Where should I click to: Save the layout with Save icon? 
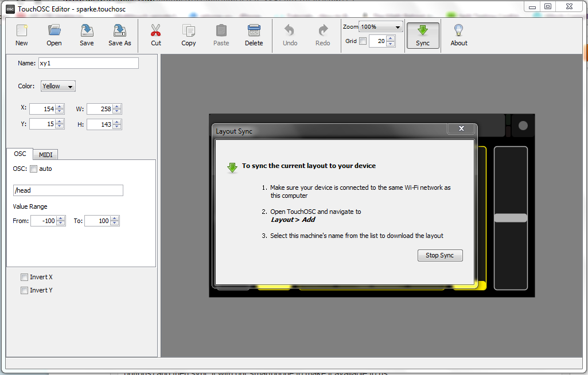tap(87, 35)
